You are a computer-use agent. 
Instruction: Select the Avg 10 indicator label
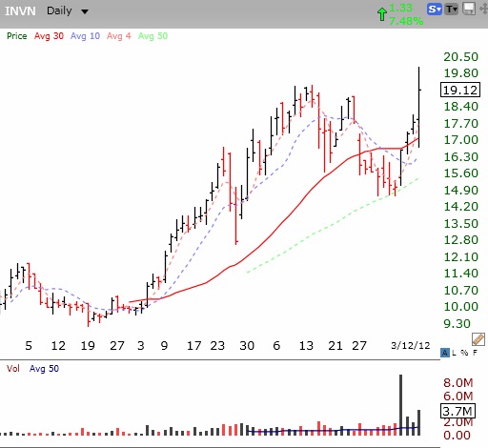pos(85,36)
